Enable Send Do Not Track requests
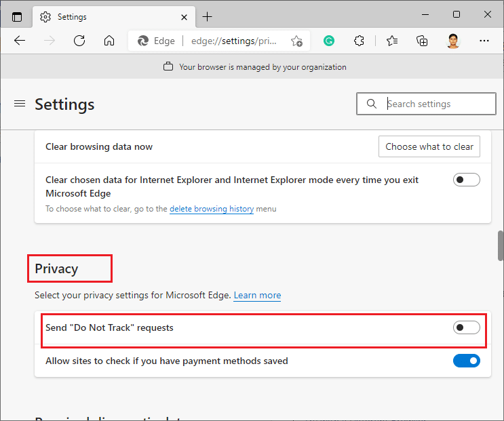Image resolution: width=504 pixels, height=421 pixels. (467, 327)
